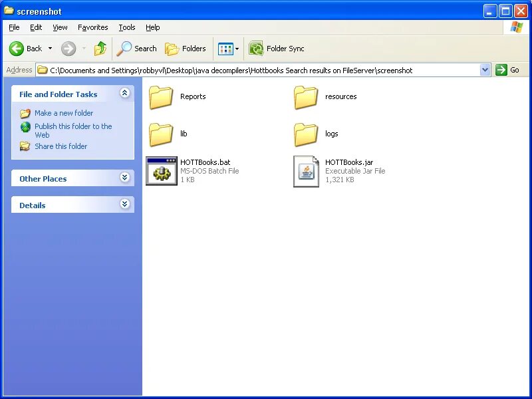Click the lib folder name

coord(184,134)
